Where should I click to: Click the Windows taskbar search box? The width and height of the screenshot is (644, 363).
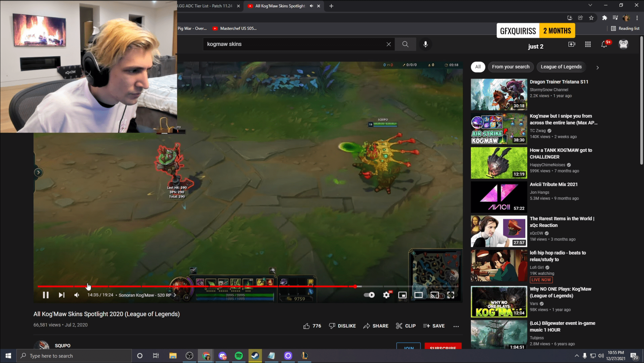(74, 356)
